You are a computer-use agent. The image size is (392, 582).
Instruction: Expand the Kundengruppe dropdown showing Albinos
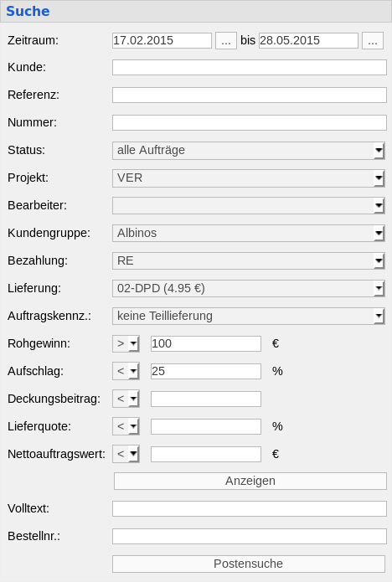click(x=248, y=233)
